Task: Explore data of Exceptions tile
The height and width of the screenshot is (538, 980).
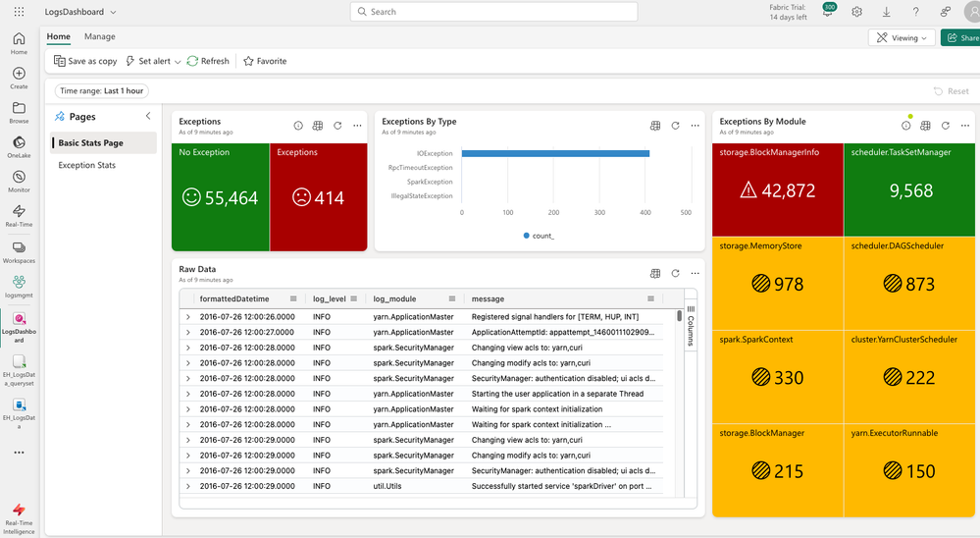Action: click(318, 126)
